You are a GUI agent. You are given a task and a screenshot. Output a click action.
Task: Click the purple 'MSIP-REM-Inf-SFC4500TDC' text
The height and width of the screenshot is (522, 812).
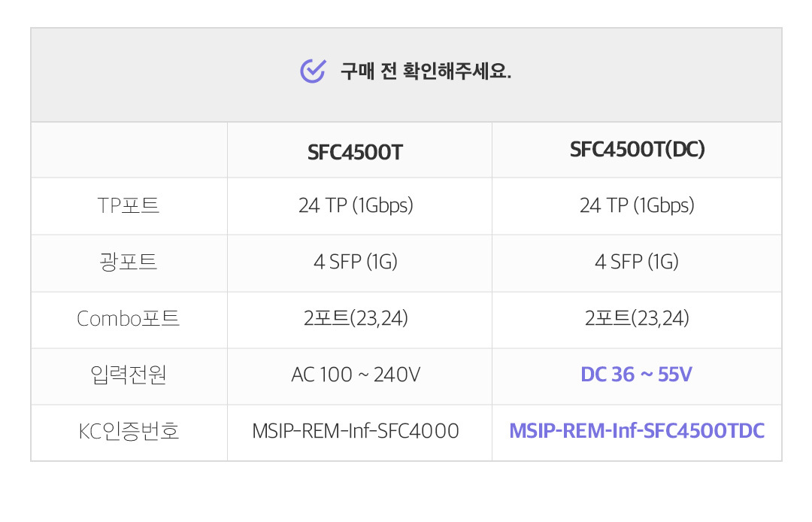tap(637, 432)
